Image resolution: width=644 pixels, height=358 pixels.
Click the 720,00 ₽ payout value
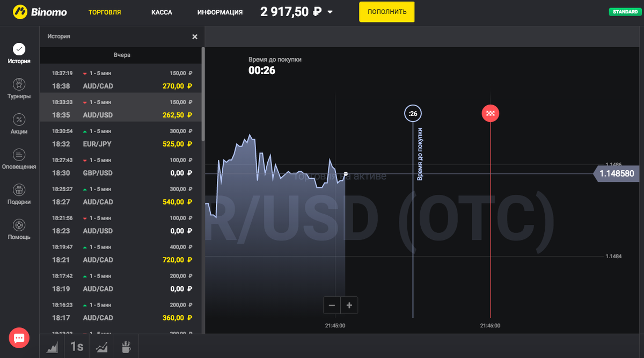[177, 260]
